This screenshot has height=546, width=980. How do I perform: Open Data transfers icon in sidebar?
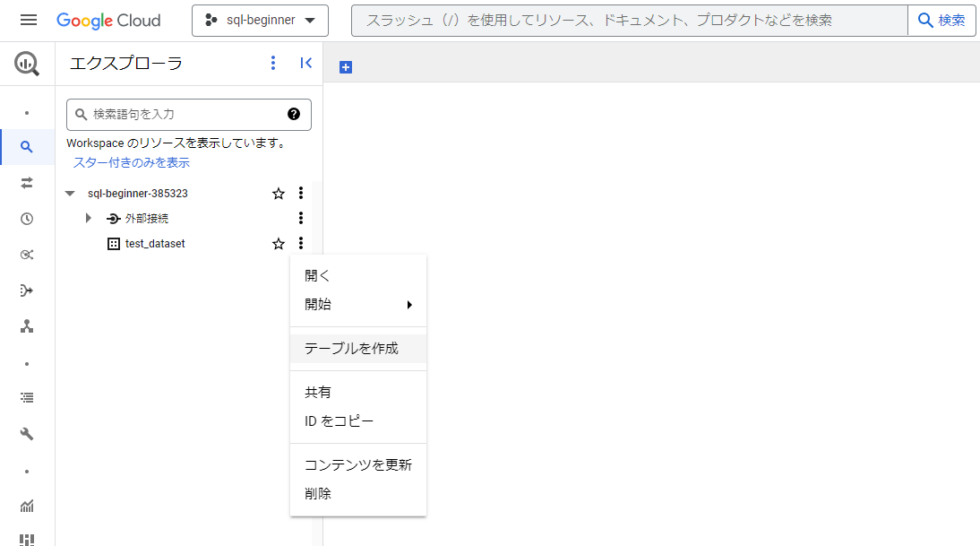[27, 183]
